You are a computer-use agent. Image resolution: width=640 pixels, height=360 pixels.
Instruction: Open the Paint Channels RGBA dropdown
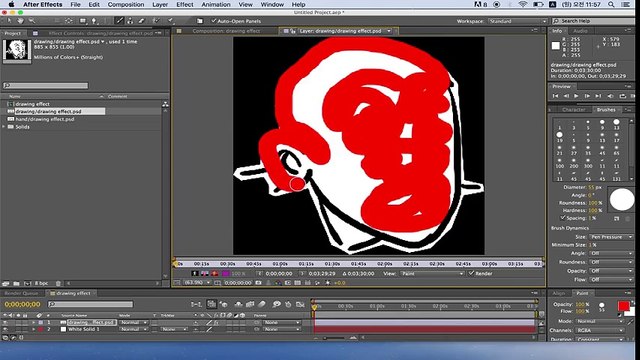[x=599, y=330]
